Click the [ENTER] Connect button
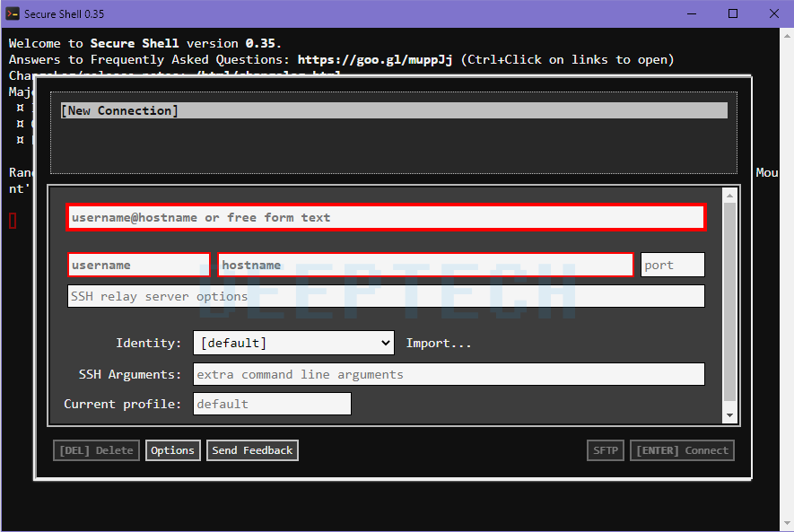Image resolution: width=794 pixels, height=532 pixels. coord(682,450)
